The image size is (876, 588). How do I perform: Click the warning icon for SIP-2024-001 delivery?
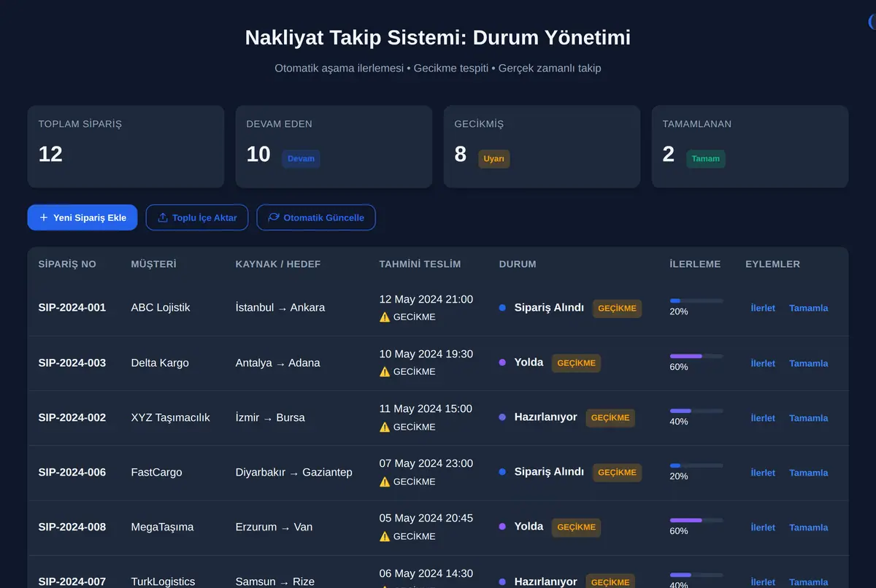[x=385, y=317]
